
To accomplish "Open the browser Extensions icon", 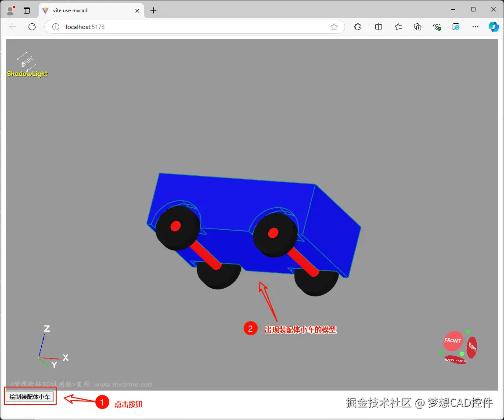I will pyautogui.click(x=357, y=27).
